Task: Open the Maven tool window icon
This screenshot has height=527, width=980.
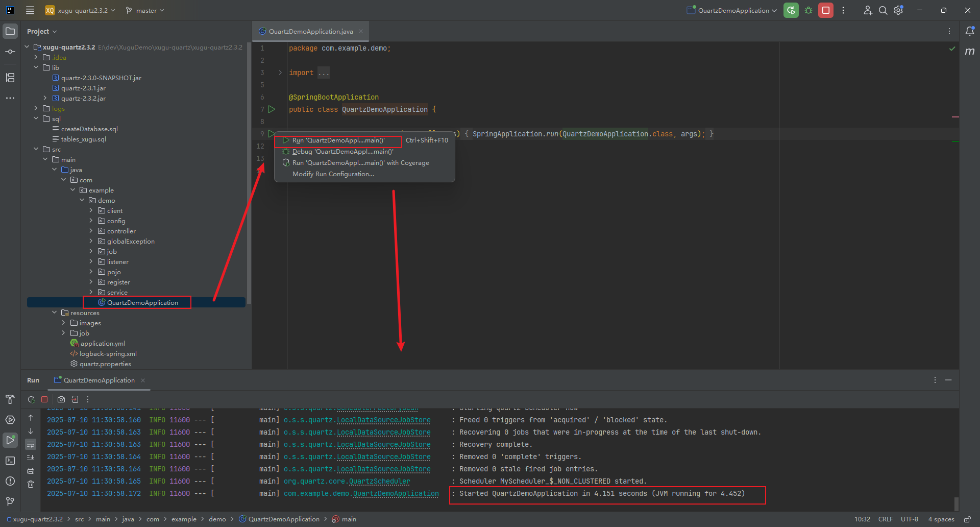Action: 969,52
